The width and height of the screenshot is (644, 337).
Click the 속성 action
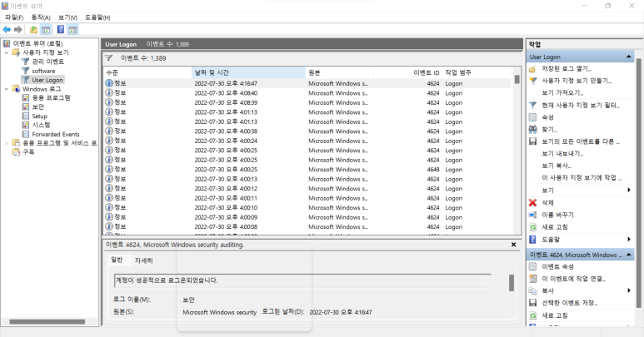pos(548,117)
